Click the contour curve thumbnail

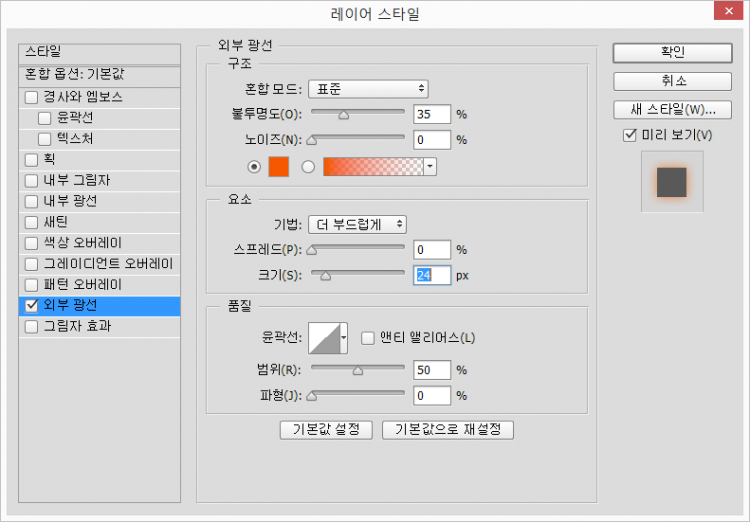click(x=325, y=338)
